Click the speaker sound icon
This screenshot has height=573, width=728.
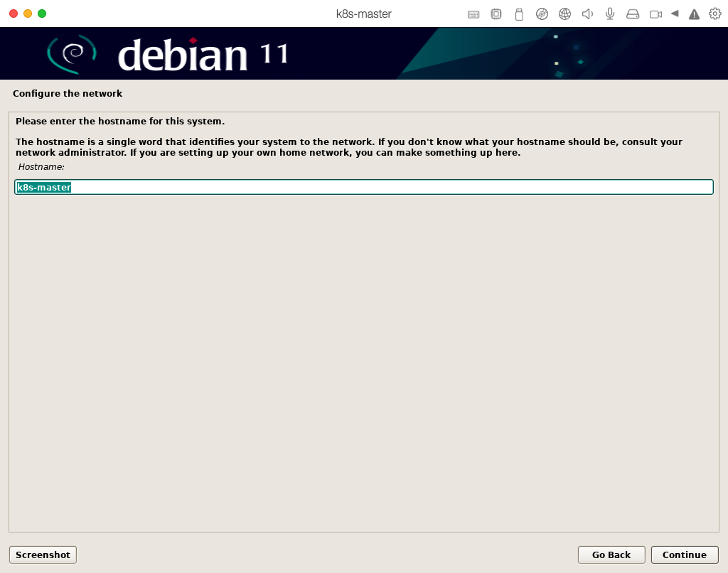coord(587,14)
